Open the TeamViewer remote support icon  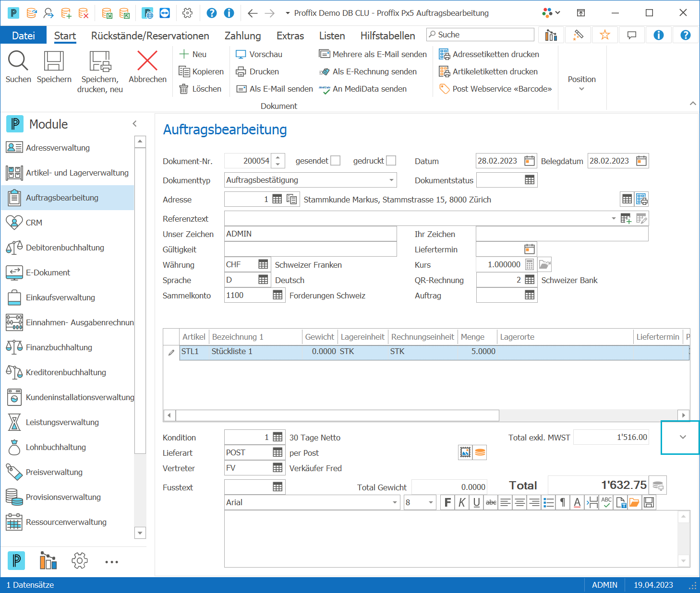(165, 13)
